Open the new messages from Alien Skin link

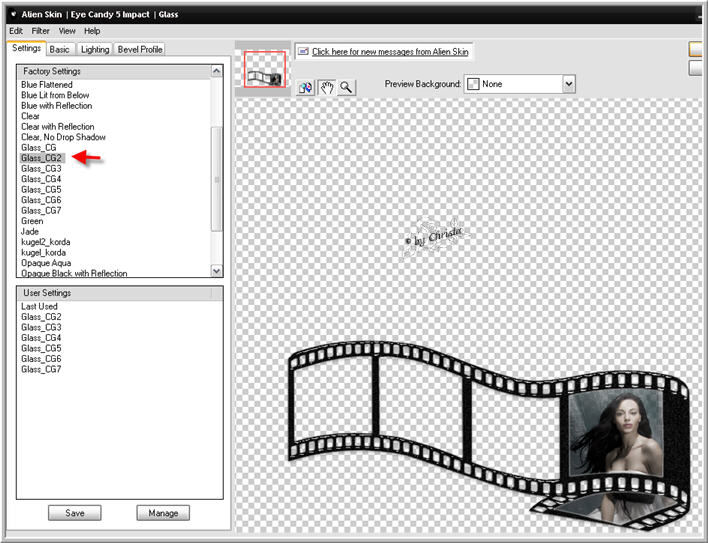(x=390, y=52)
